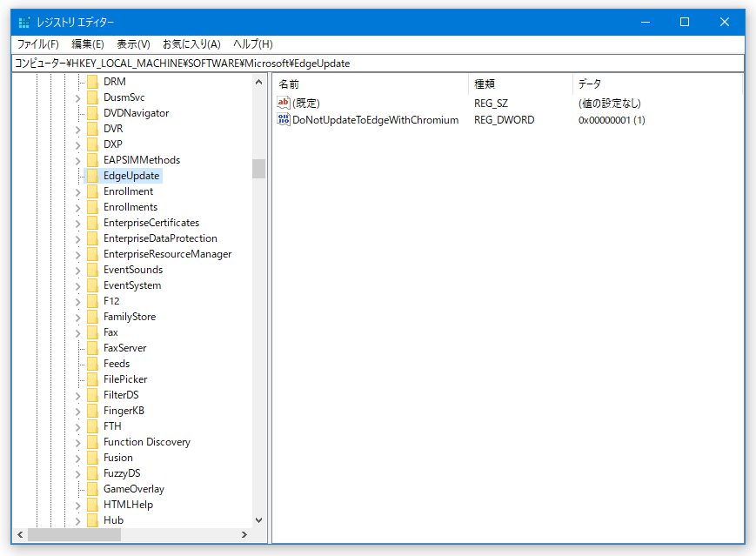Expand the Function Discovery key
This screenshot has height=556, width=756.
pyautogui.click(x=77, y=443)
